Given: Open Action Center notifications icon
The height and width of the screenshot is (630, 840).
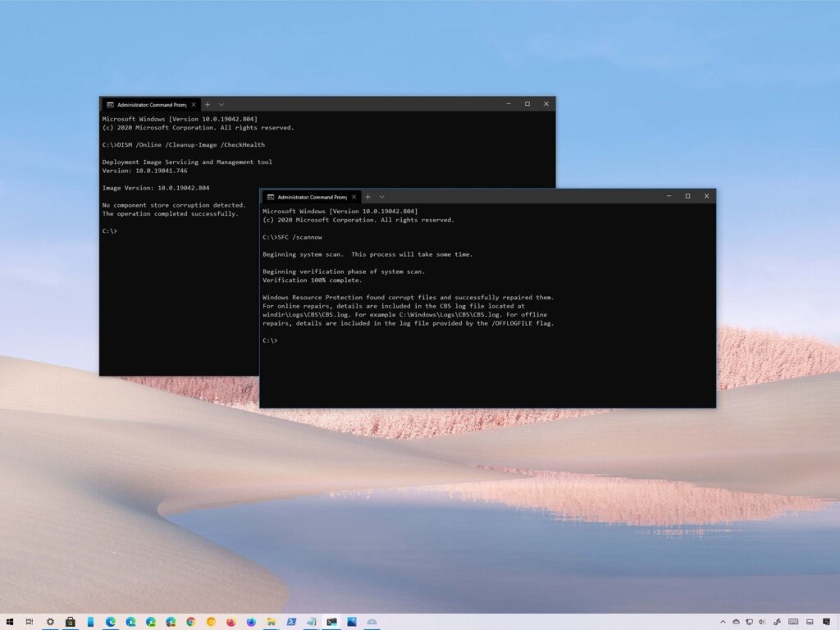Looking at the screenshot, I should 826,622.
